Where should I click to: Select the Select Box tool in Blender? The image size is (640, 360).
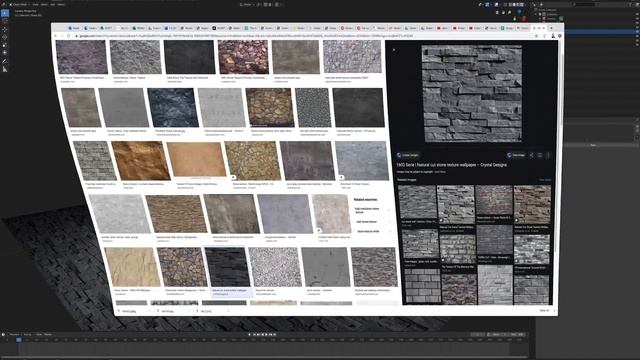[x=5, y=13]
